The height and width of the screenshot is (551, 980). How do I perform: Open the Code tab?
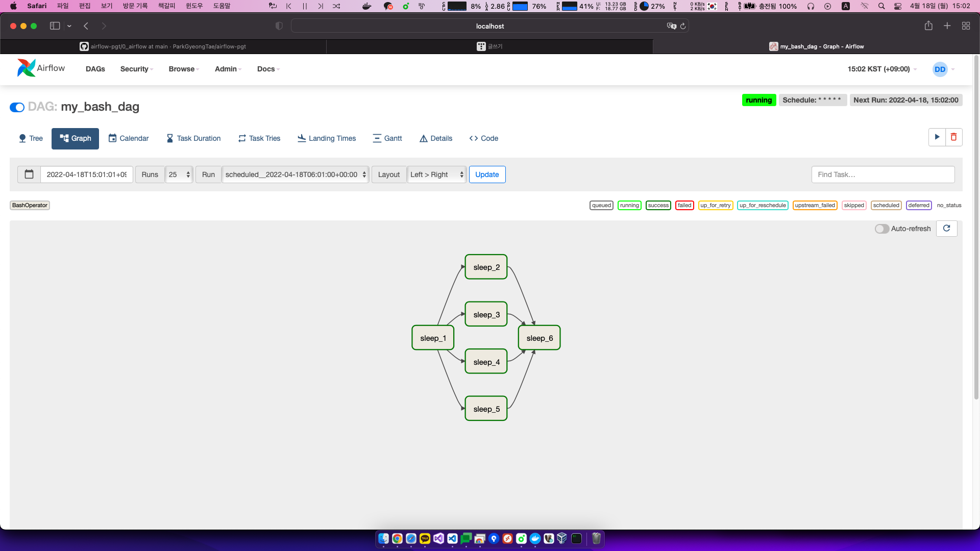tap(483, 138)
